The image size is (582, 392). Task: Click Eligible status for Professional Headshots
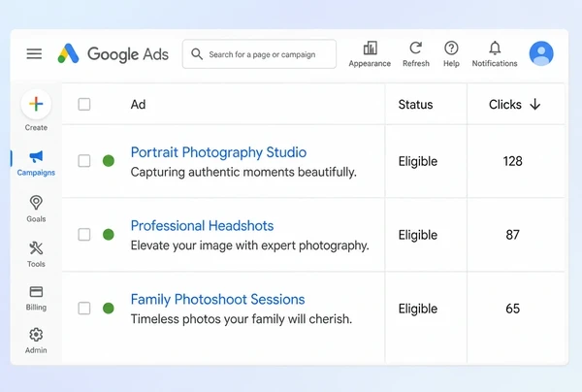(x=418, y=235)
